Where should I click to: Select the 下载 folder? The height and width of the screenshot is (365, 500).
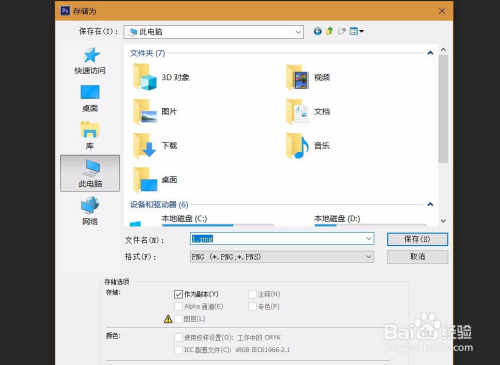(x=155, y=146)
